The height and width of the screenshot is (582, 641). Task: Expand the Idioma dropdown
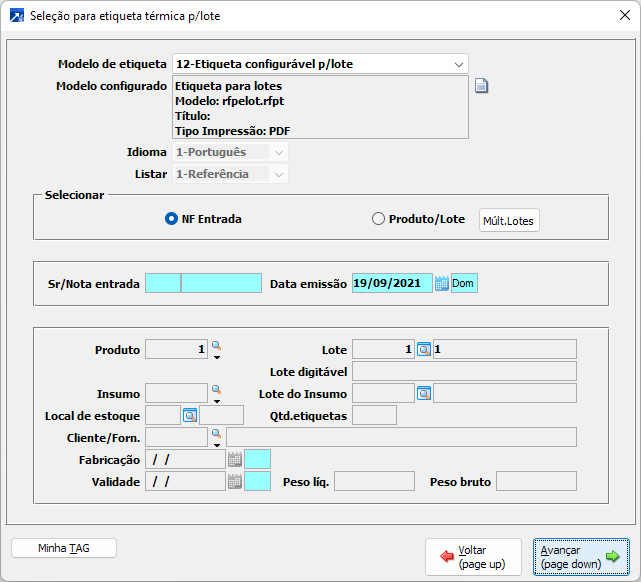(x=279, y=152)
